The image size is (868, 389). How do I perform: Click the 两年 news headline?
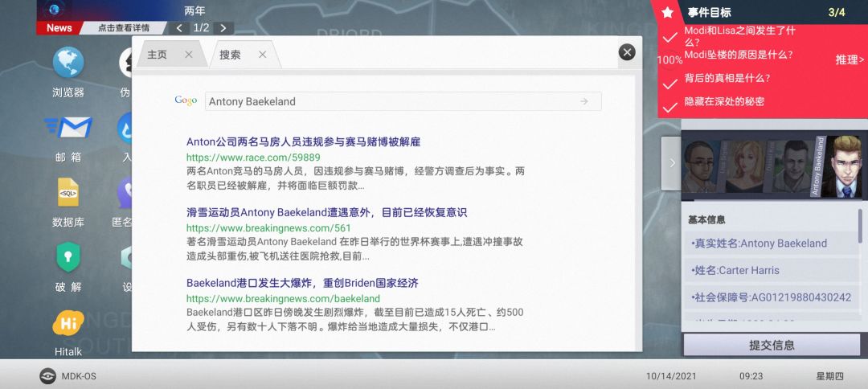click(194, 10)
